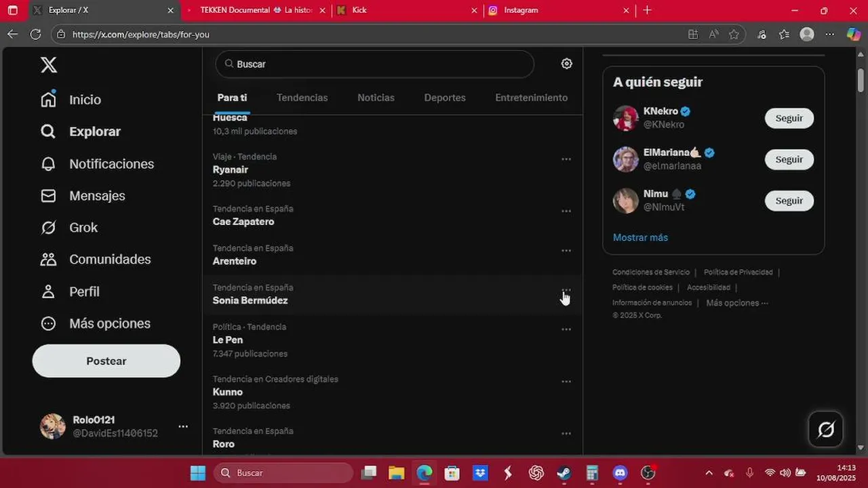Click the Postear button
Screen dimensions: 868x488
[106, 361]
